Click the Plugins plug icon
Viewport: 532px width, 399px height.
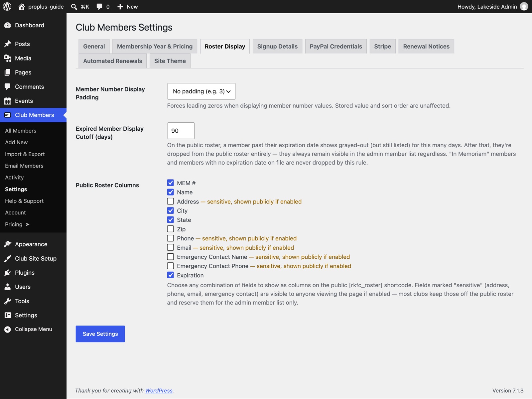8,273
